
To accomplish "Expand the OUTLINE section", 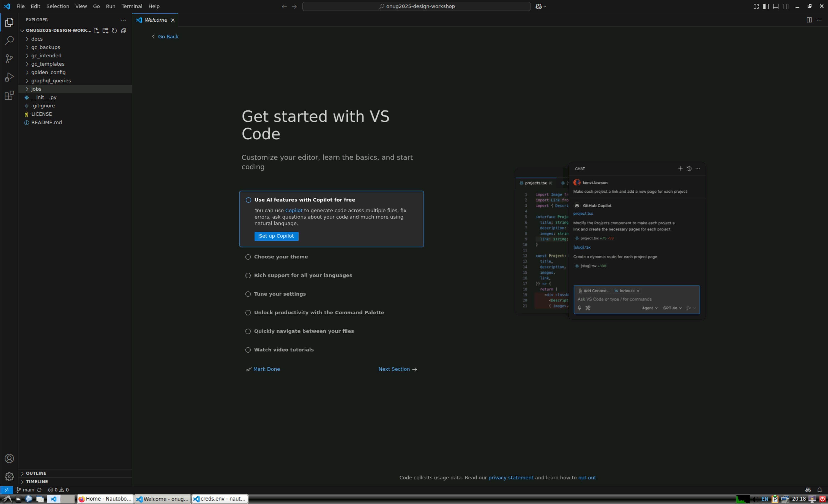I will point(36,473).
